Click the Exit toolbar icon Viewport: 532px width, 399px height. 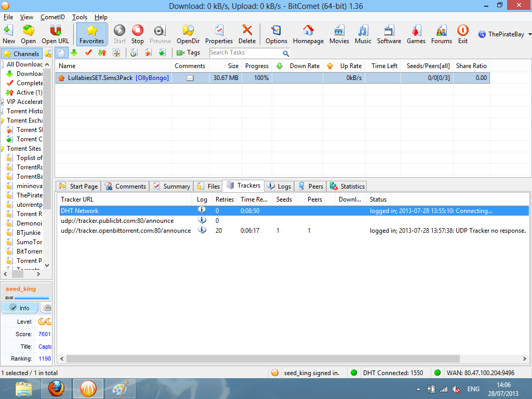(x=463, y=34)
